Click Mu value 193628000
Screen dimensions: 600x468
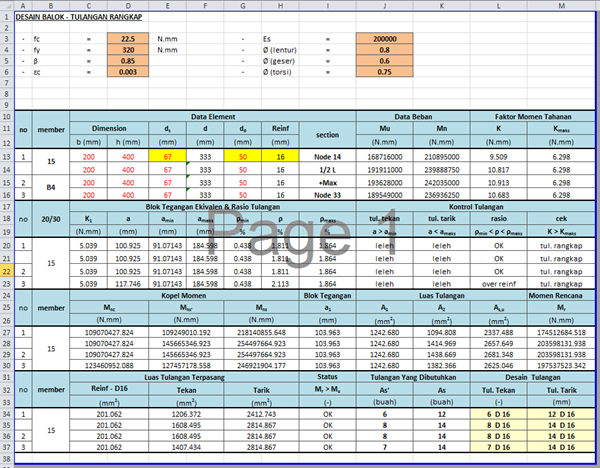[385, 183]
